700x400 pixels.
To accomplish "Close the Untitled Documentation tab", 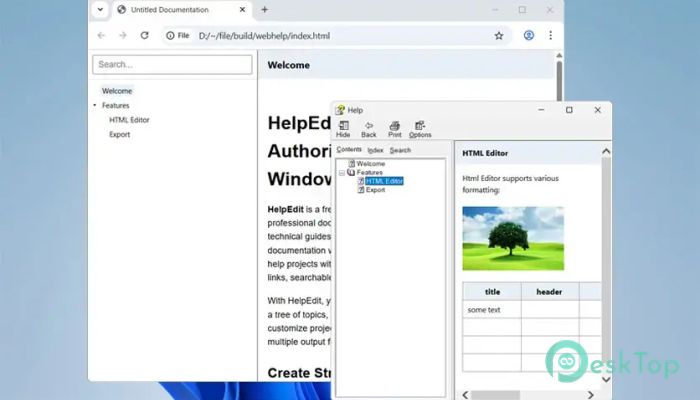I will 242,9.
